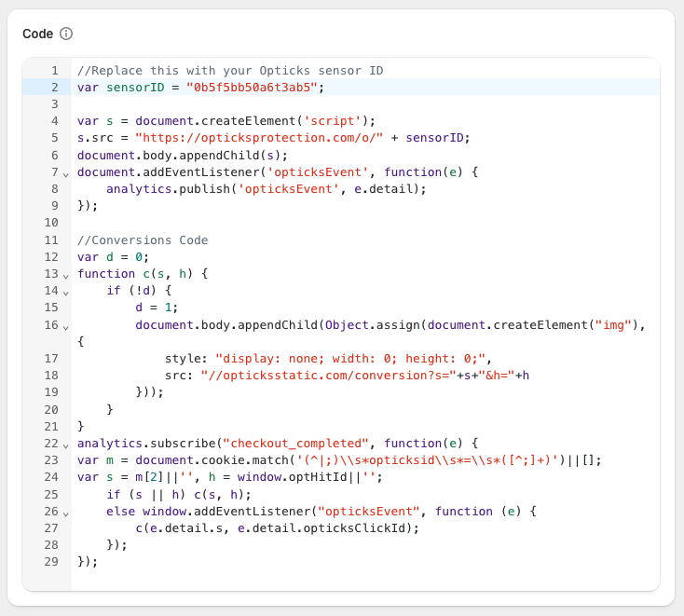Click the display none style string

click(350, 359)
